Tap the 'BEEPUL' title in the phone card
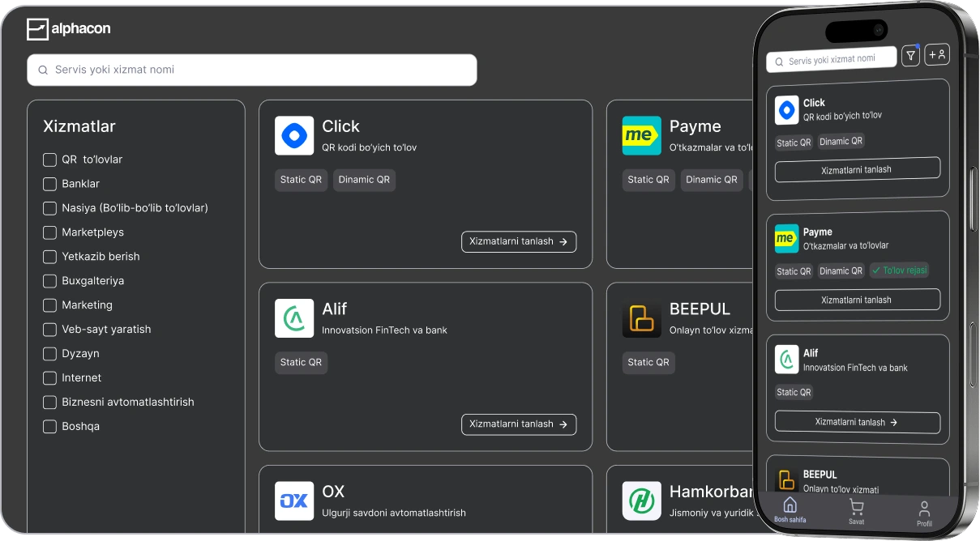This screenshot has width=980, height=541. tap(820, 475)
